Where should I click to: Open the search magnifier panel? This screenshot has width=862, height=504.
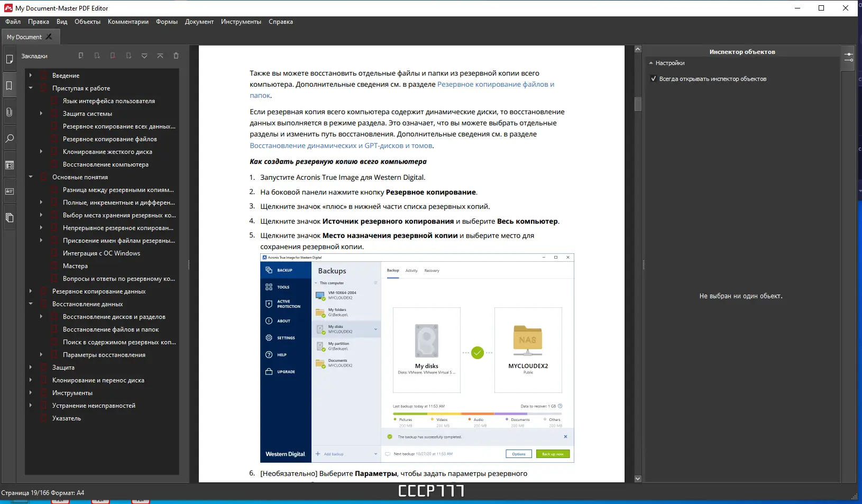[x=9, y=139]
